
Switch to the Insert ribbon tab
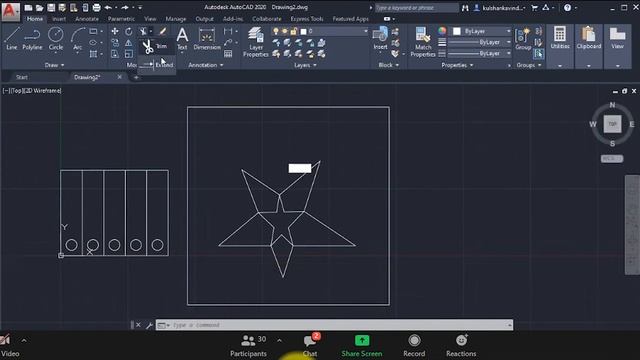coord(59,19)
